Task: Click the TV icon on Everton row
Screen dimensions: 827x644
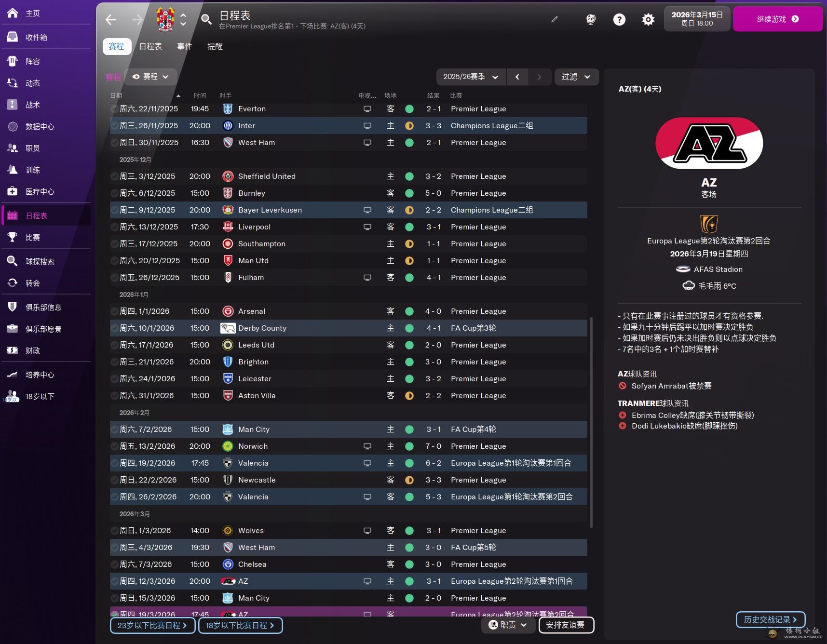Action: (x=367, y=109)
